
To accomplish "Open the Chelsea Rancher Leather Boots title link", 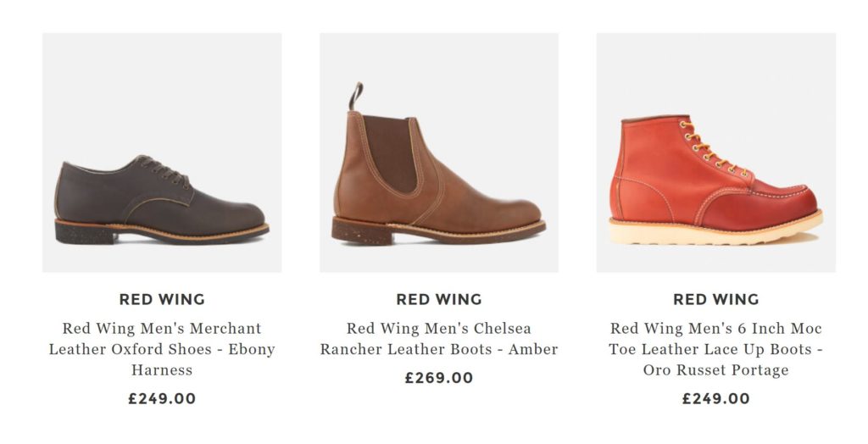I will coord(439,339).
